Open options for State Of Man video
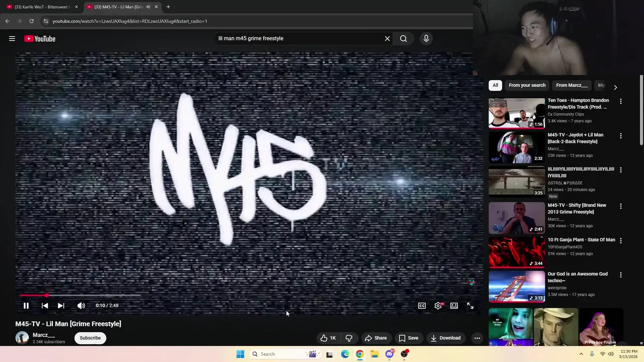Image resolution: width=644 pixels, height=362 pixels. coord(621,240)
